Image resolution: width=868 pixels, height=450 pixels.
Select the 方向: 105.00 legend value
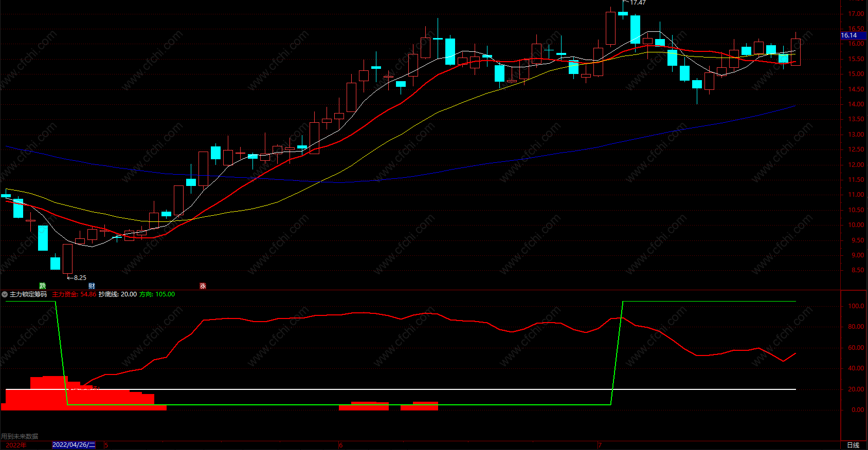coord(157,294)
